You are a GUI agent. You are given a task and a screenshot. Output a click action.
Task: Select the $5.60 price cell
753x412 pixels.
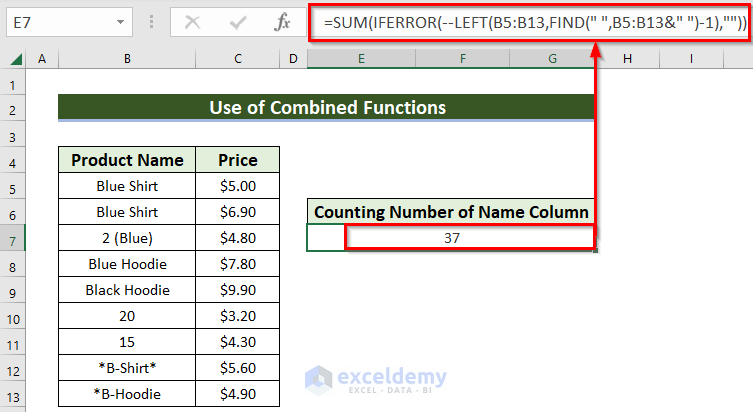(238, 368)
